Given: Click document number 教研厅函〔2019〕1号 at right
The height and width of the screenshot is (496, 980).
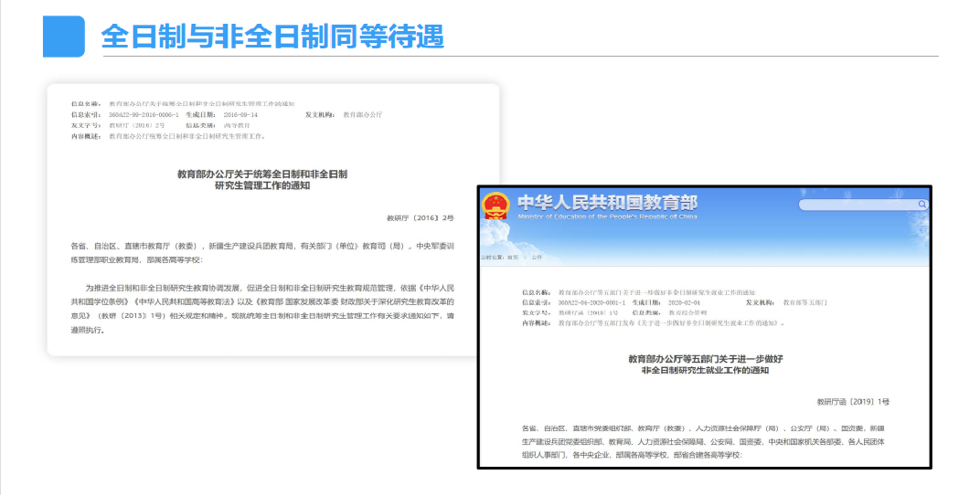Looking at the screenshot, I should click(853, 402).
